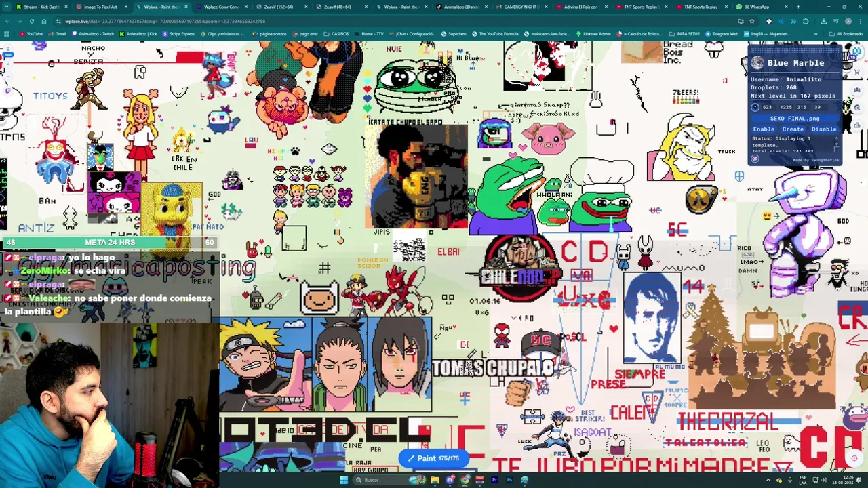Open the Chrome three-dot menu
The width and height of the screenshot is (868, 488).
tap(861, 22)
